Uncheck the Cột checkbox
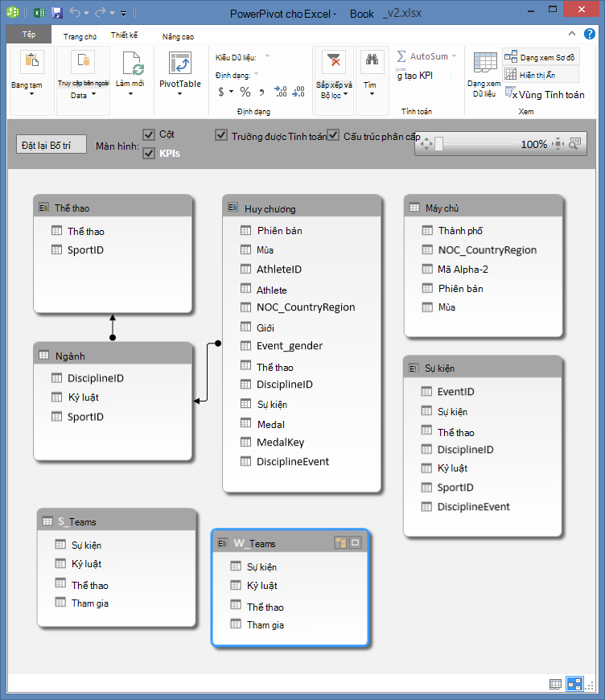Image resolution: width=605 pixels, height=700 pixels. click(x=149, y=134)
